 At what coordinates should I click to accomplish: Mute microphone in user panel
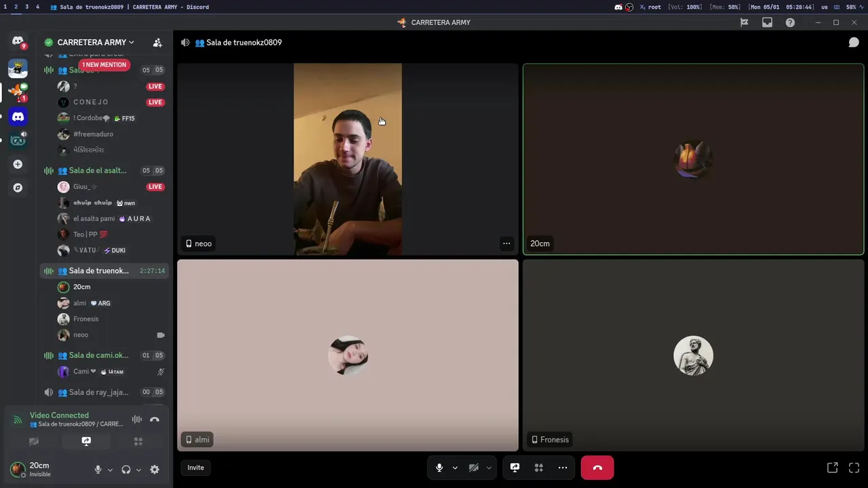98,469
